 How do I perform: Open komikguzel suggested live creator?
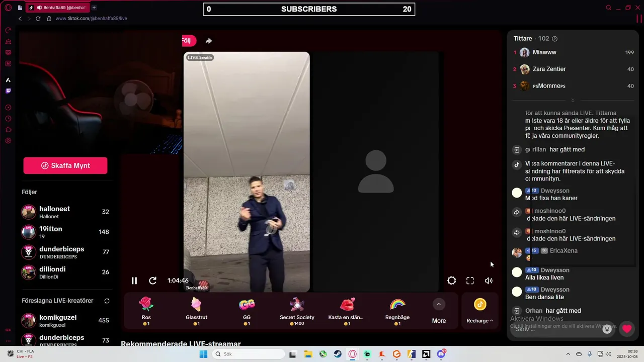pyautogui.click(x=65, y=320)
